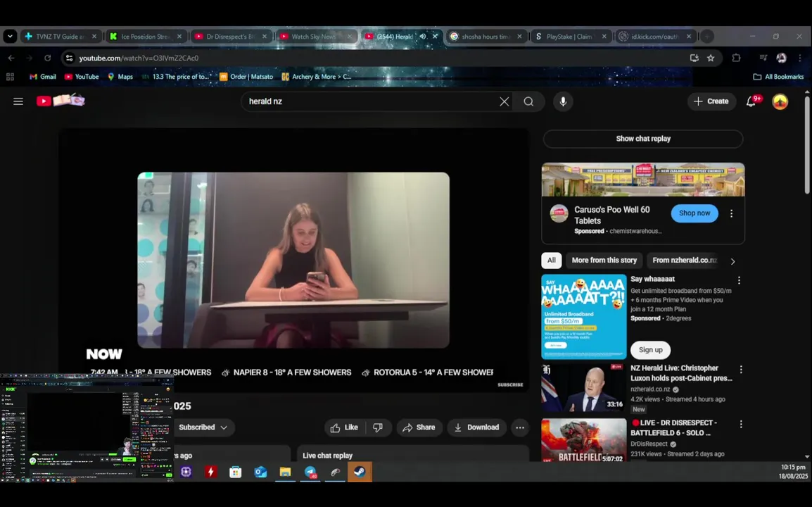Screen dimensions: 812x507
Task: Open Chrome three-dot menu
Action: pyautogui.click(x=800, y=58)
